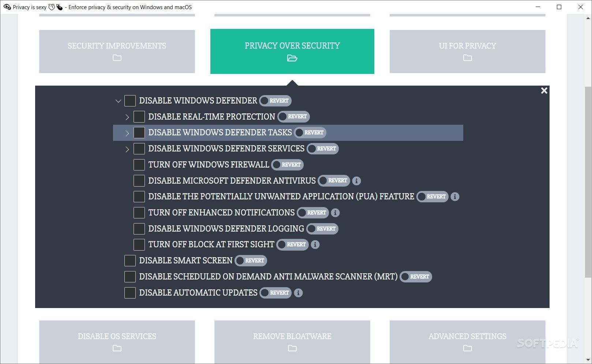Click folder icon on Advanced Settings card
Viewport: 592px width, 364px height.
[468, 348]
